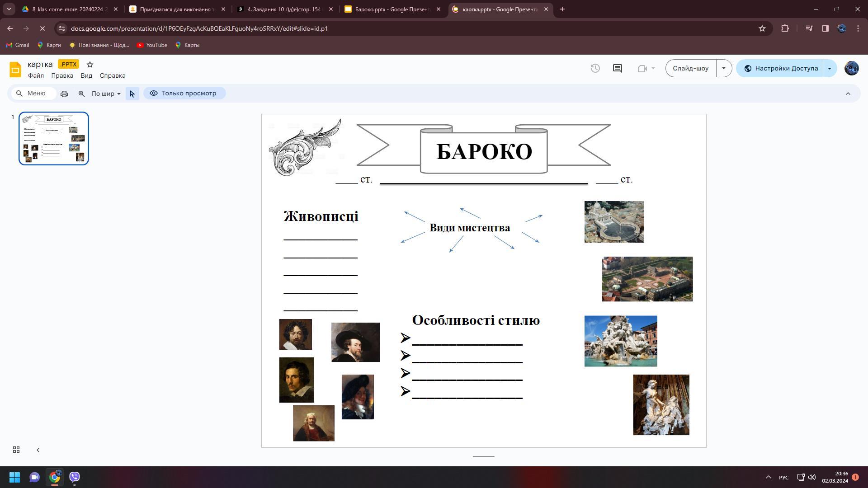Open browser extensions puzzle icon
This screenshot has width=868, height=488.
pyautogui.click(x=785, y=28)
